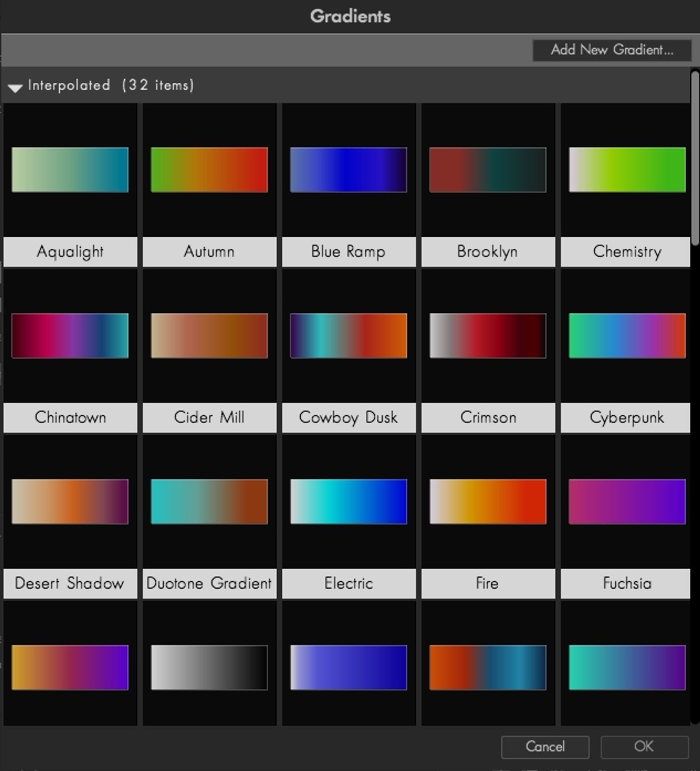Select the Brooklyn gradient thumbnail
This screenshot has width=700, height=771.
point(488,170)
